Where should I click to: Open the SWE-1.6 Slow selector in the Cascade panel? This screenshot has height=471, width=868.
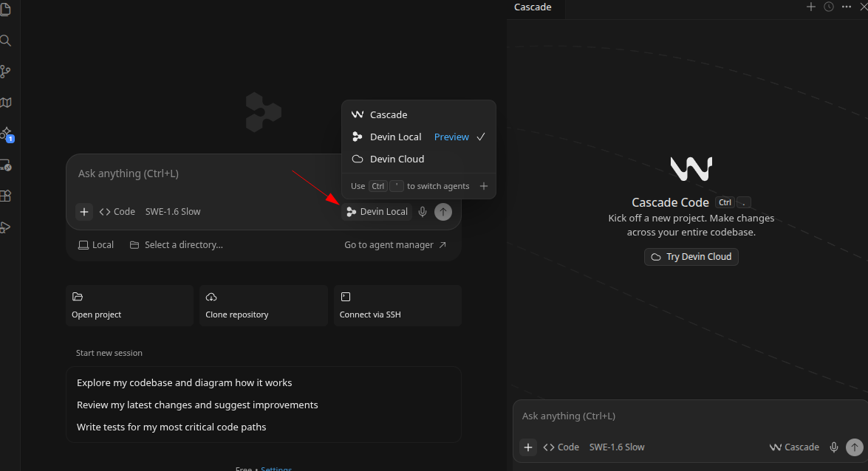617,447
